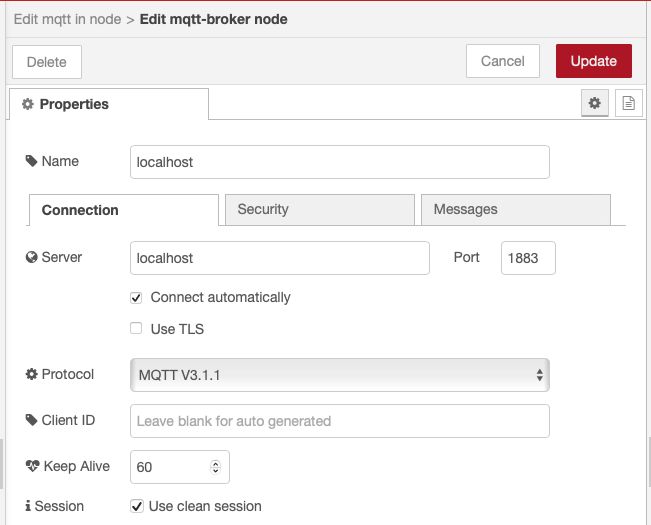Open node settings gear icon tab
The height and width of the screenshot is (525, 651).
click(x=595, y=103)
